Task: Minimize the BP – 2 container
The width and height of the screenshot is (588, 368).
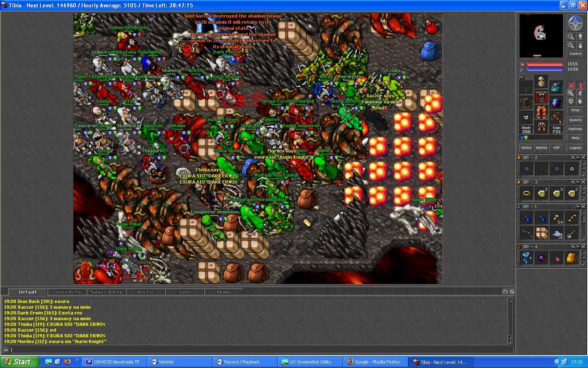Action: pos(578,157)
